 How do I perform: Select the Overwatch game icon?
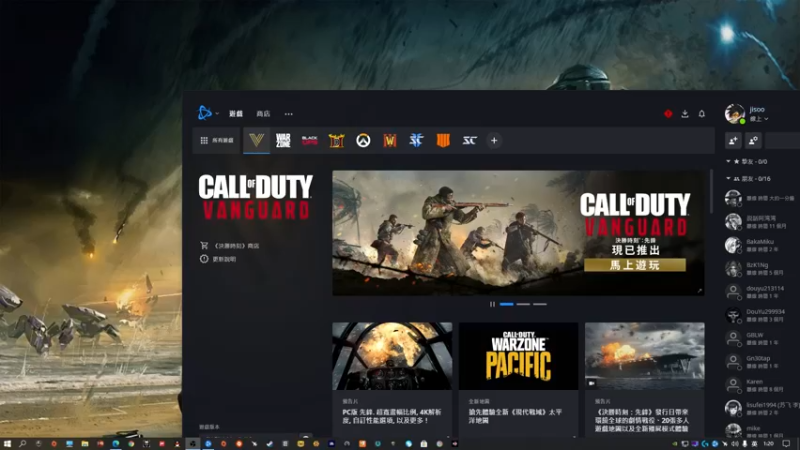[x=363, y=140]
